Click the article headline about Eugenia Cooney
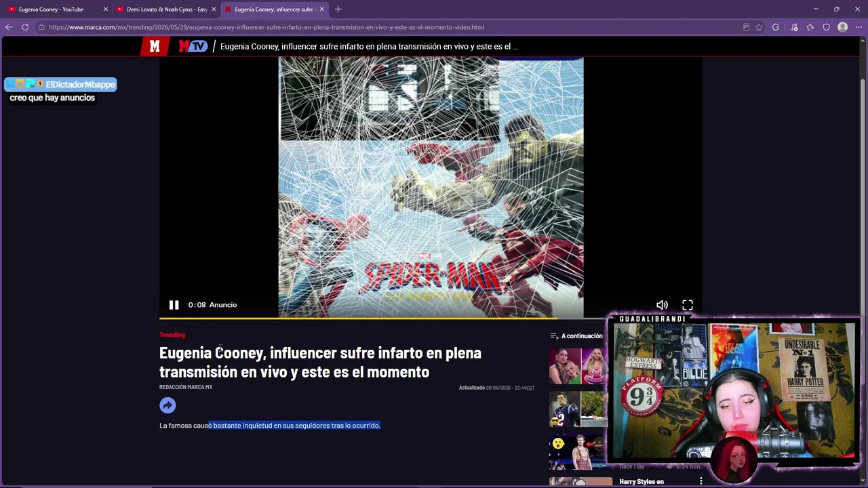The image size is (868, 488). (320, 362)
